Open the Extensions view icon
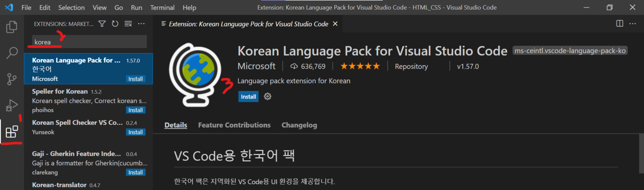Screen dimensions: 644x190 tap(12, 131)
